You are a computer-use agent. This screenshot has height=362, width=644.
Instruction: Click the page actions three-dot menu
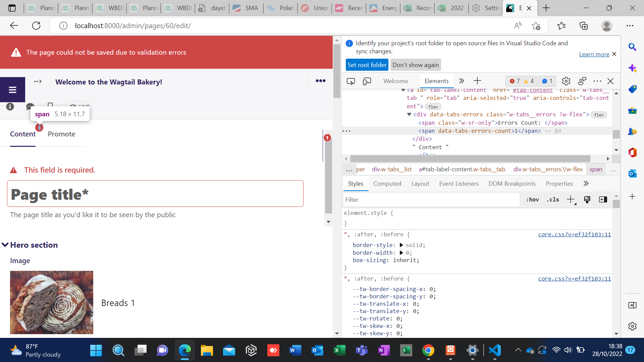coord(320,81)
